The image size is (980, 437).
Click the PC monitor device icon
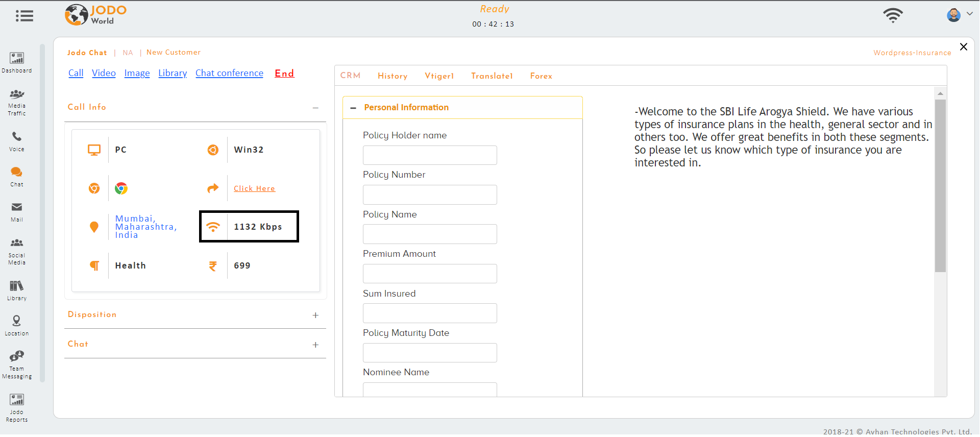(94, 150)
